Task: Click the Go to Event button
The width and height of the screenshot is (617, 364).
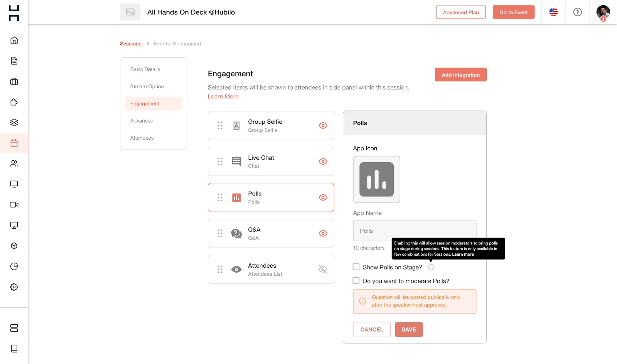Action: 514,12
